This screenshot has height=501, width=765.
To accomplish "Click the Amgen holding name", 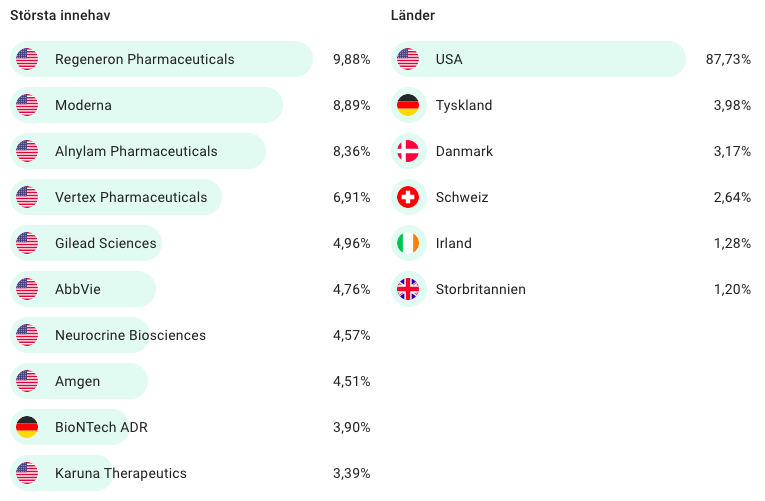I will point(77,381).
